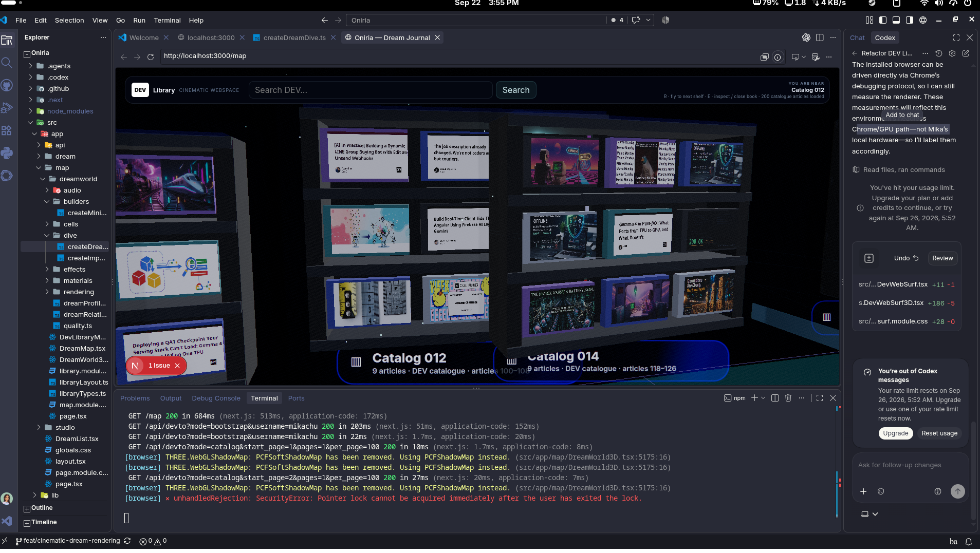Viewport: 980px width, 553px height.
Task: Click the Search button on DEV Library
Action: coord(516,90)
